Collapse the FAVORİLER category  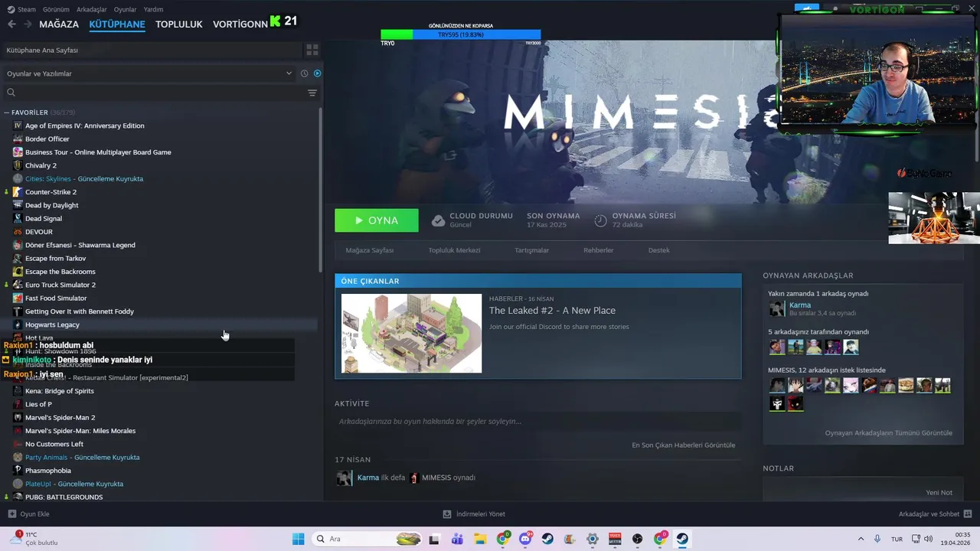point(7,112)
